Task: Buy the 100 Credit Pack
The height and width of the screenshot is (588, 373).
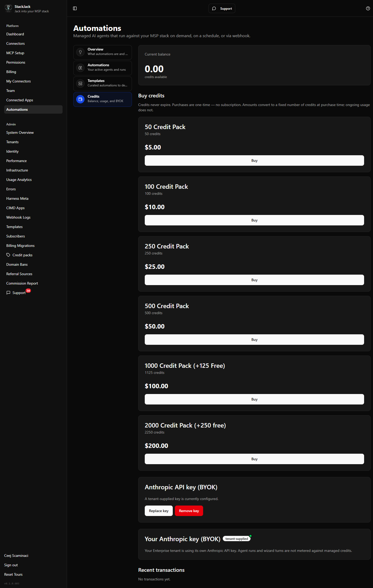Action: [254, 220]
